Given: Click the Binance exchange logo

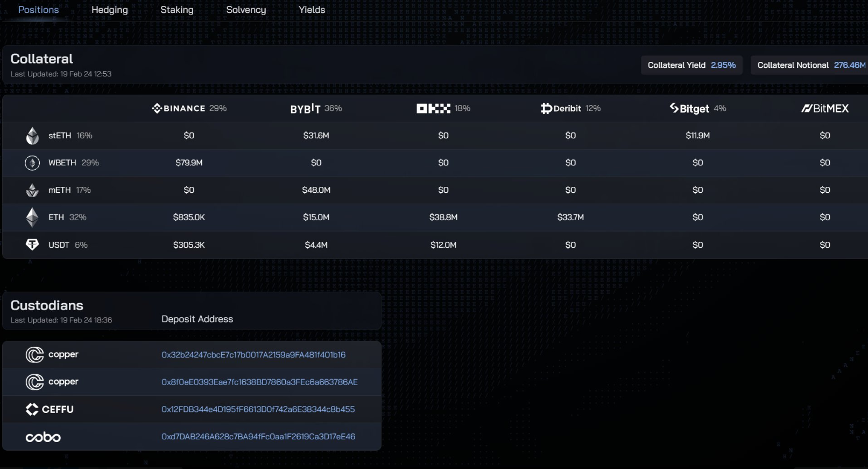Looking at the screenshot, I should (179, 108).
